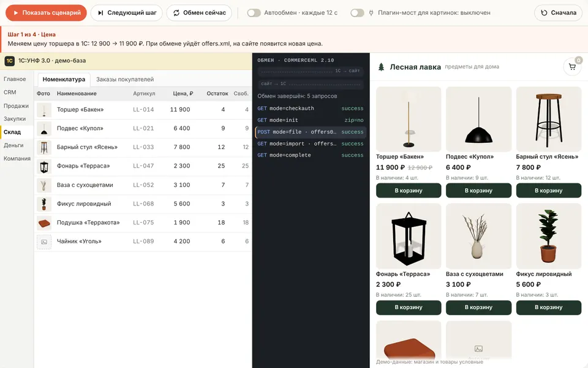Add Барный стул «Ясень» to cart

[549, 190]
